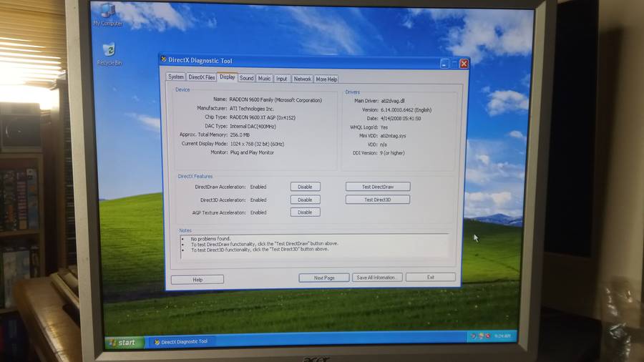
Task: Click the driver date "4/14/2008" value
Action: coord(391,119)
